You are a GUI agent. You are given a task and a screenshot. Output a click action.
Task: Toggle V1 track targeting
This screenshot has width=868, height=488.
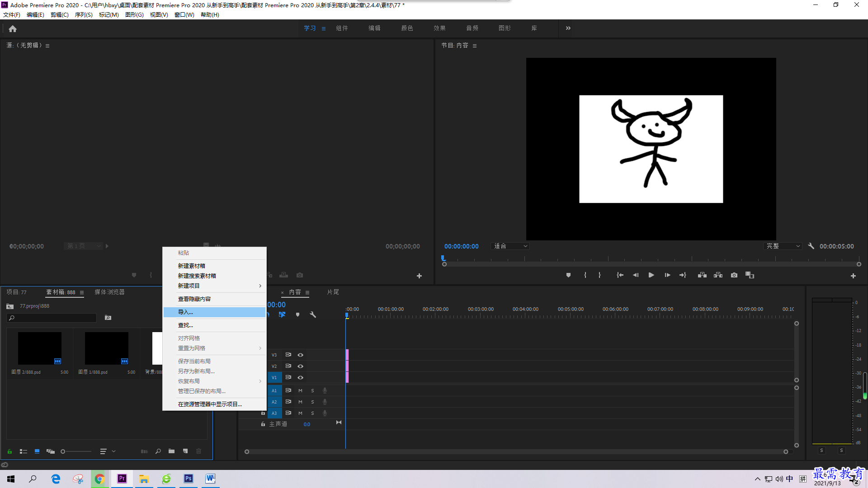point(274,378)
